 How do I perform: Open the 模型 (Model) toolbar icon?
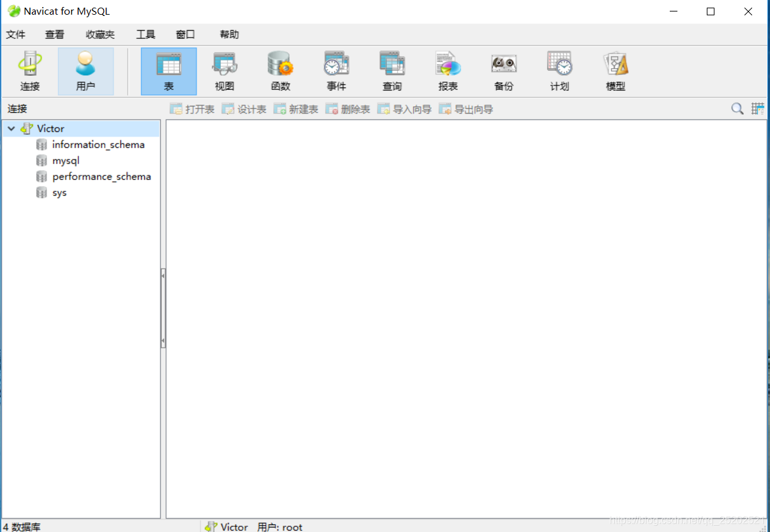pos(615,71)
